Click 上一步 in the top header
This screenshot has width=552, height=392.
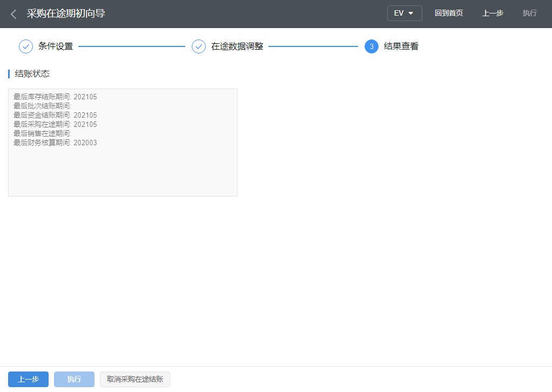tap(493, 13)
